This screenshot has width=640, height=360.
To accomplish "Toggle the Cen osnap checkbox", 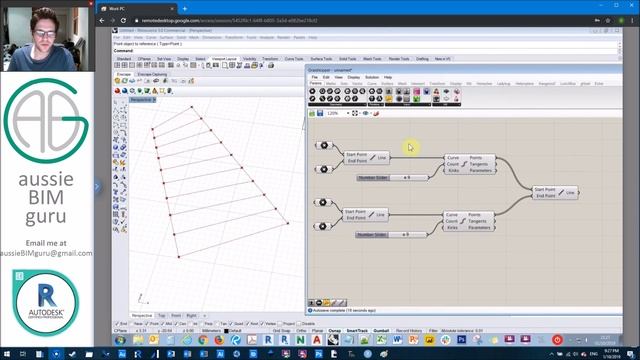I will 177,324.
